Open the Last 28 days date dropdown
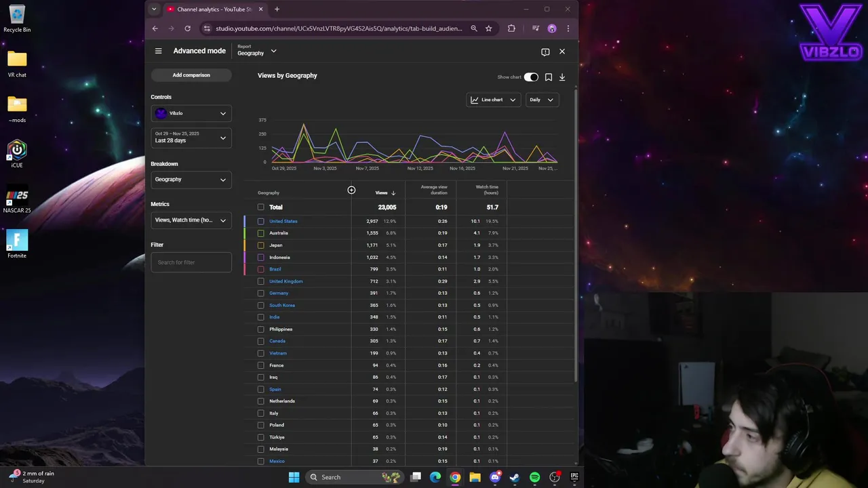This screenshot has height=488, width=868. (x=191, y=138)
